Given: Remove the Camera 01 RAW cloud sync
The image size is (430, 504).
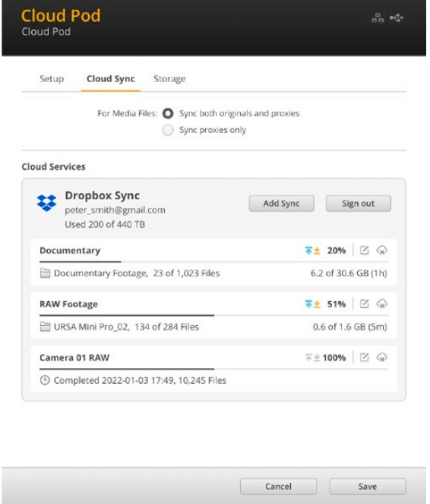Looking at the screenshot, I should tap(384, 358).
